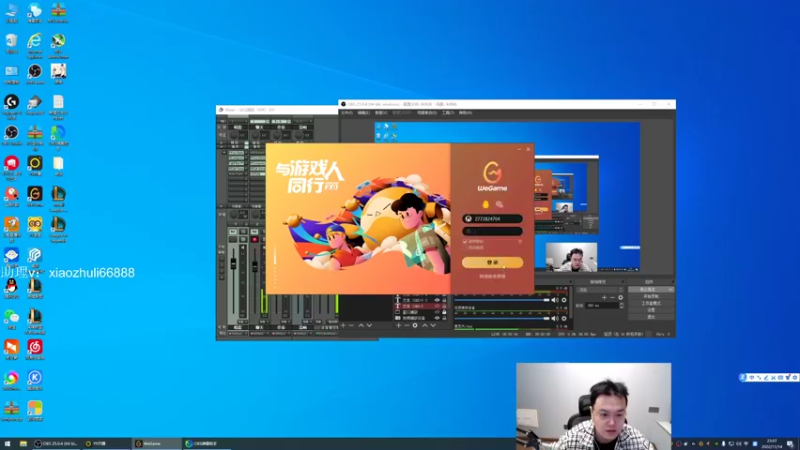800x450 pixels.
Task: Open transition properties gear icon
Action: 620,297
